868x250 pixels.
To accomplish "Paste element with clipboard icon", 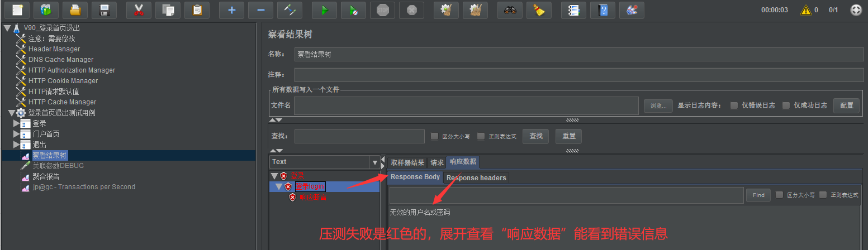I will click(197, 9).
